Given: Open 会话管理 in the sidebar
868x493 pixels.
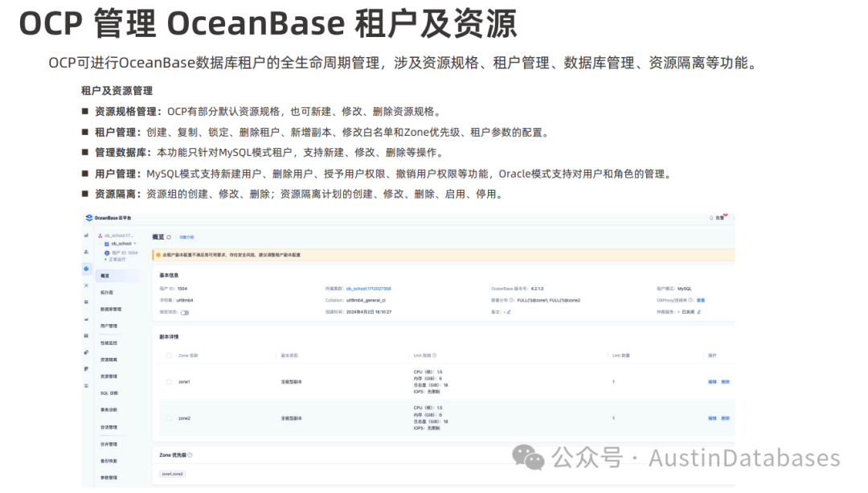Looking at the screenshot, I should tap(108, 427).
